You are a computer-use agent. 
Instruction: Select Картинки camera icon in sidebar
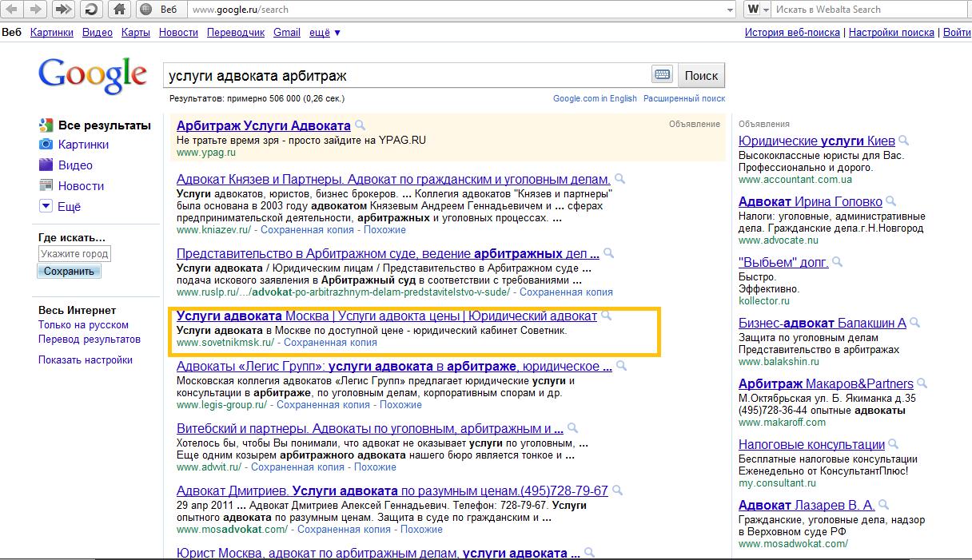coord(46,145)
